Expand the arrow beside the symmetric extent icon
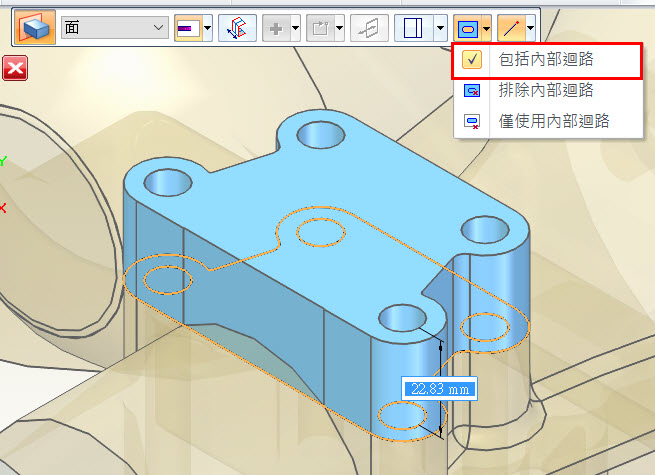655x475 pixels. (440, 28)
